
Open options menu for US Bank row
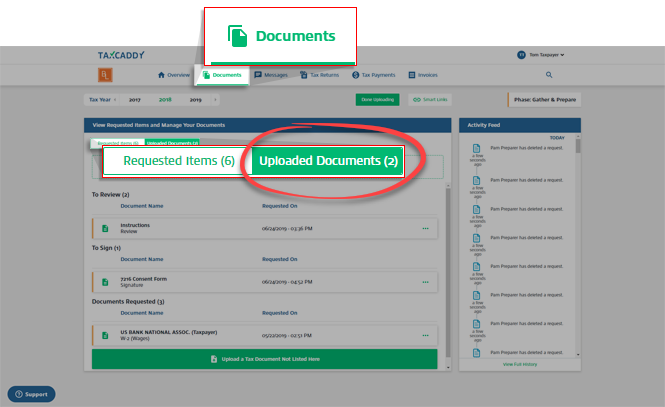pyautogui.click(x=425, y=335)
